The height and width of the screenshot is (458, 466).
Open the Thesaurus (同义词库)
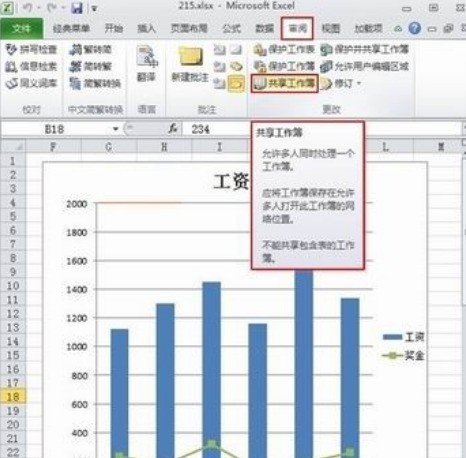(31, 83)
